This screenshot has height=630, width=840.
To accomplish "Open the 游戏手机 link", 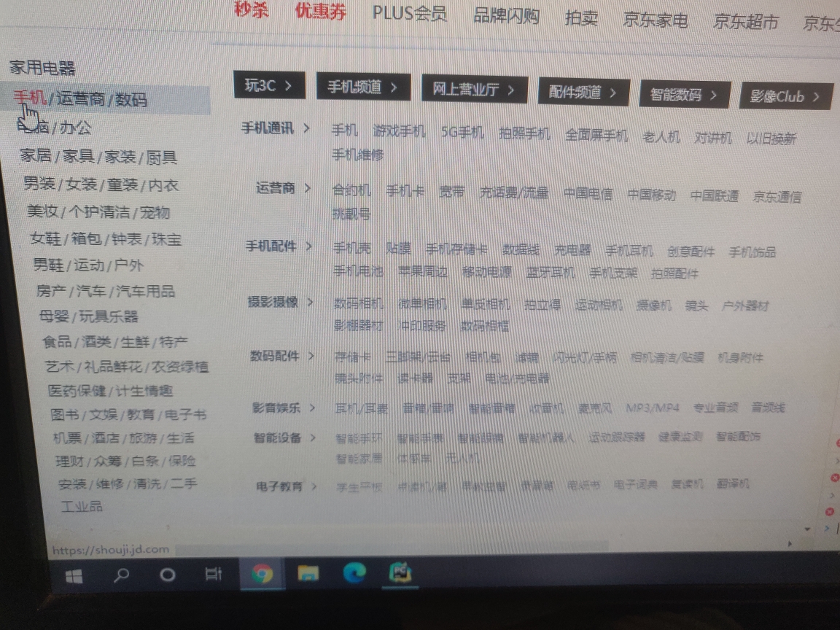I will [x=399, y=131].
